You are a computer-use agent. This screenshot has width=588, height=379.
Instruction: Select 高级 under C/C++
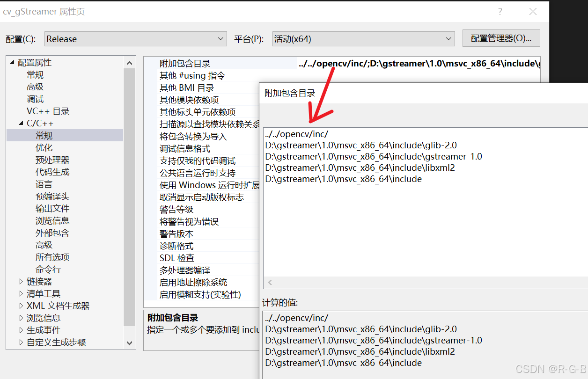(44, 245)
